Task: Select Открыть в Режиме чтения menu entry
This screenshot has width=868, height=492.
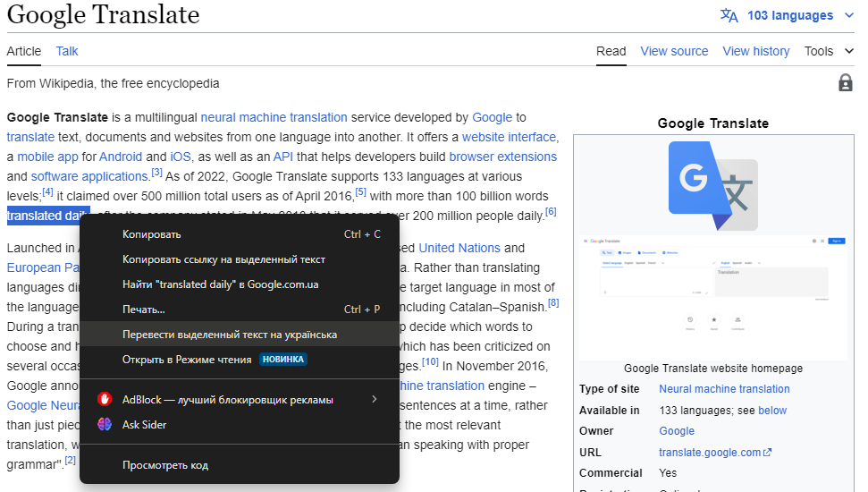Action: 240,359
